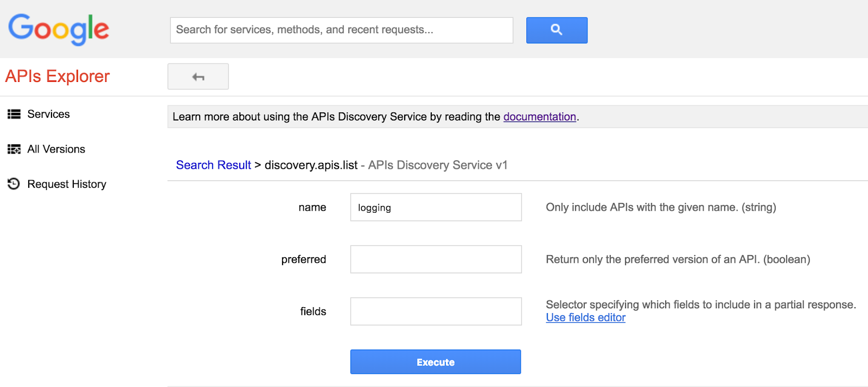The height and width of the screenshot is (387, 868).
Task: Click the Google logo
Action: click(x=59, y=29)
